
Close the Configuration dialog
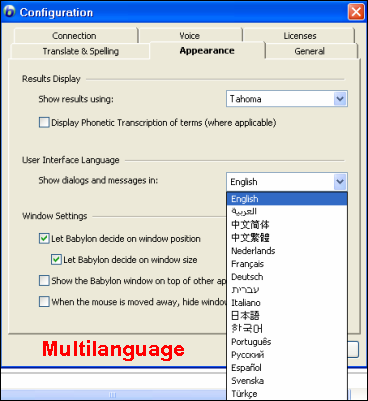pos(356,12)
